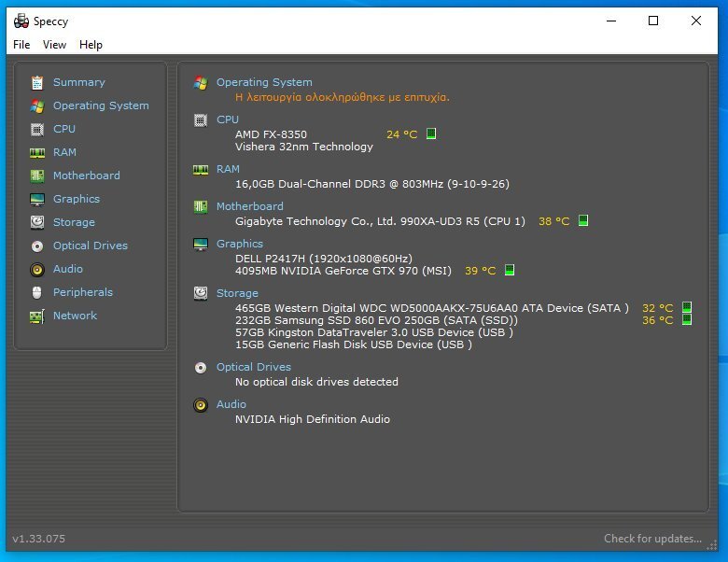
Task: Click the NVIDIA GeForce GTX 970 line
Action: [343, 271]
